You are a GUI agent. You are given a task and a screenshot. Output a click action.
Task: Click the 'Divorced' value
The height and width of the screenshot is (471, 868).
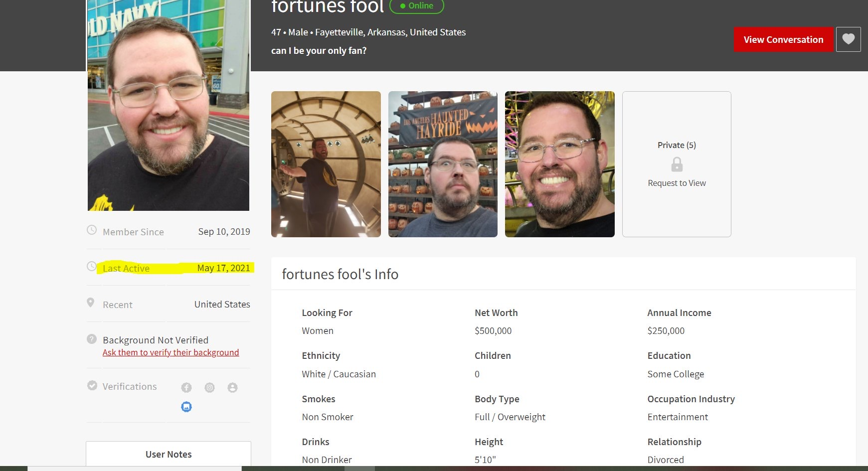[666, 460]
